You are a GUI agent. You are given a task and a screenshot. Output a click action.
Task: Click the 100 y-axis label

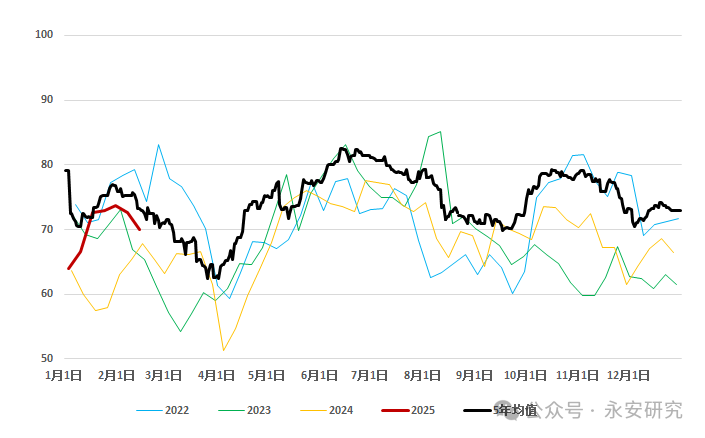tap(44, 35)
